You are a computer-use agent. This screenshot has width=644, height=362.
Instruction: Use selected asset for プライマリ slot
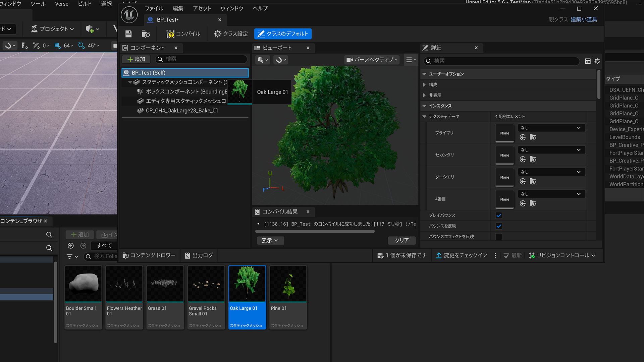(x=523, y=137)
